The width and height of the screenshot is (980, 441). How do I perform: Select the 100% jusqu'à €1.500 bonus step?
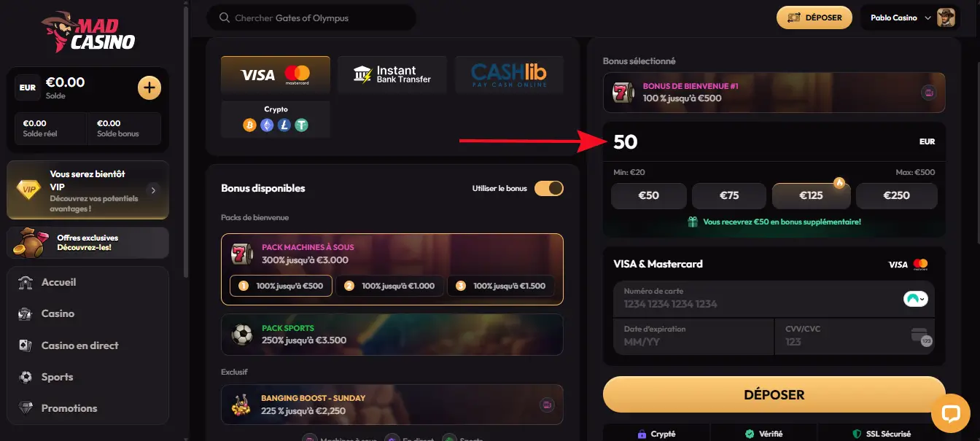pyautogui.click(x=501, y=286)
